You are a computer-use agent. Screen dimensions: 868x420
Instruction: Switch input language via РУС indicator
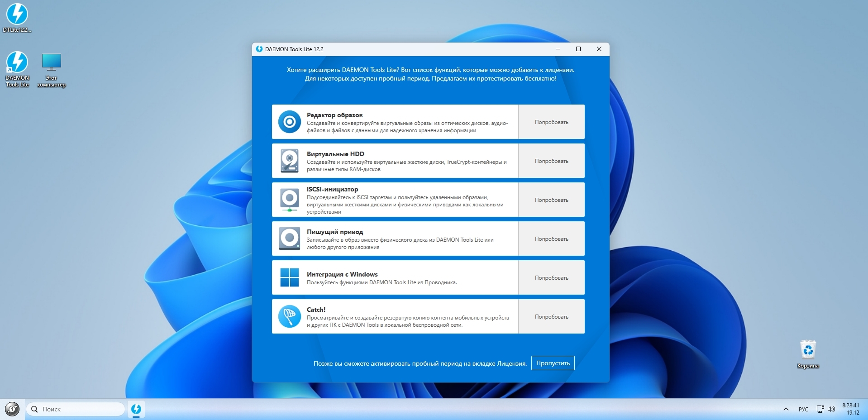(x=803, y=409)
